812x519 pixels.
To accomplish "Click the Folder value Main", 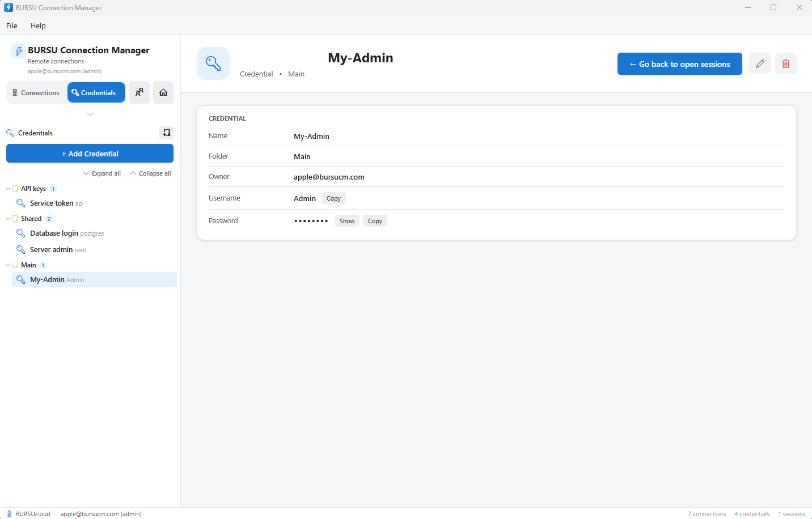I will [x=302, y=156].
